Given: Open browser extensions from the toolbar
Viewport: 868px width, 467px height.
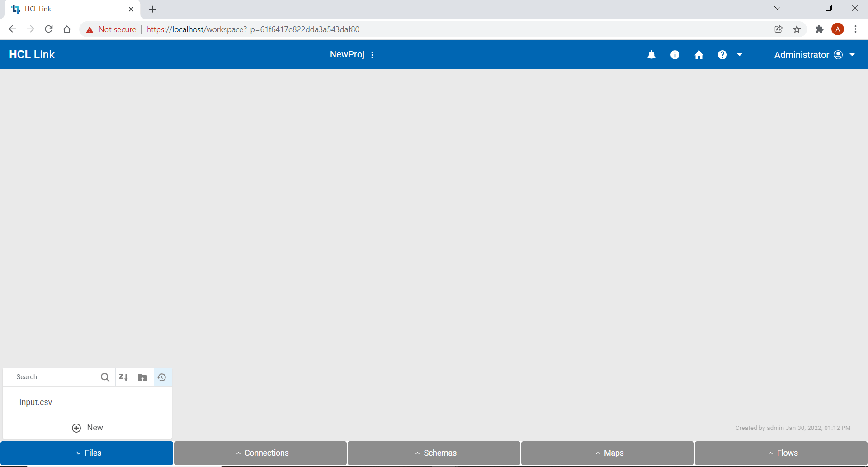Looking at the screenshot, I should (x=820, y=29).
